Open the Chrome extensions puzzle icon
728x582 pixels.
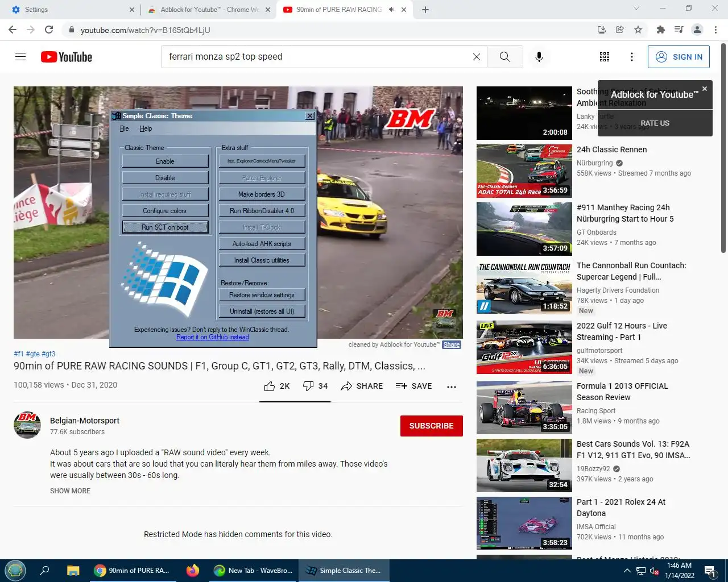660,30
